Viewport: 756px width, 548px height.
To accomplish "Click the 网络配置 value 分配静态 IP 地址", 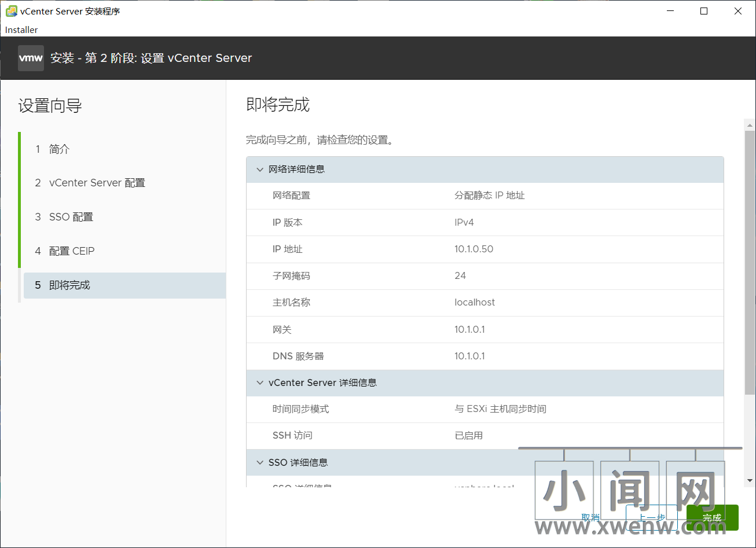I will (x=490, y=196).
